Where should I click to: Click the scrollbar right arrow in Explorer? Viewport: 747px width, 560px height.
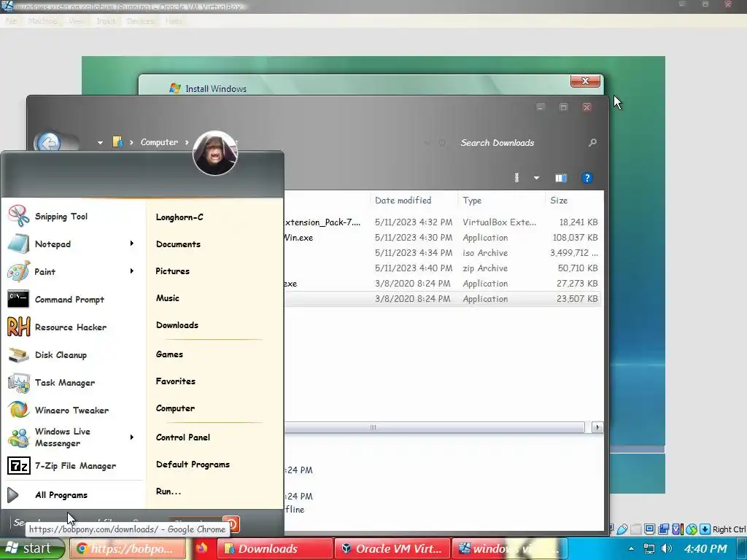(597, 427)
